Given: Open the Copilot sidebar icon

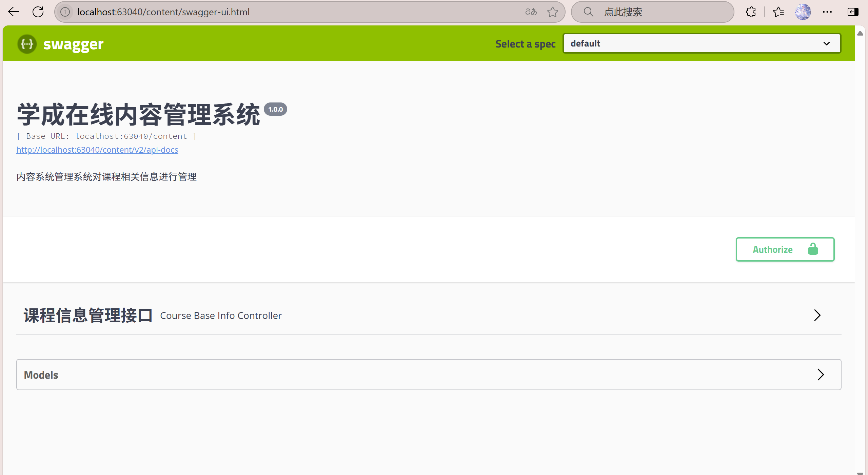Looking at the screenshot, I should [853, 12].
